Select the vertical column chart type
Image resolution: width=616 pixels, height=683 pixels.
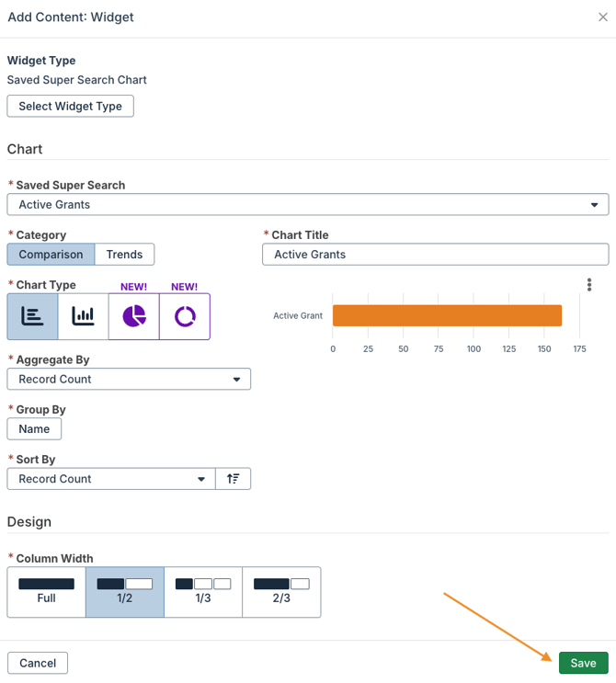(x=83, y=316)
